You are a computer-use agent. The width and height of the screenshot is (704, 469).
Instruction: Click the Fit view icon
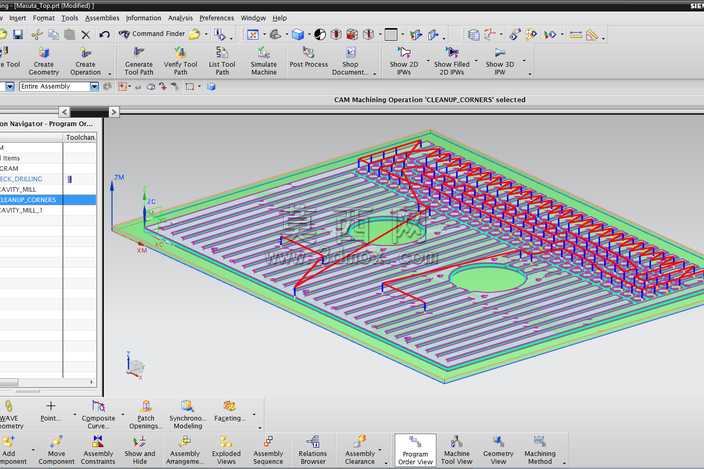click(x=253, y=35)
